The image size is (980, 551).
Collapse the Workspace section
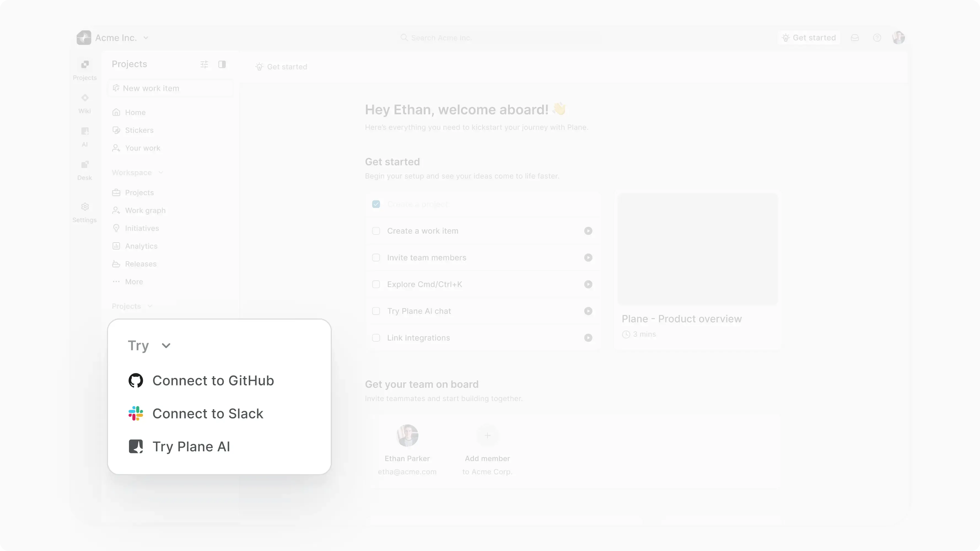click(161, 172)
